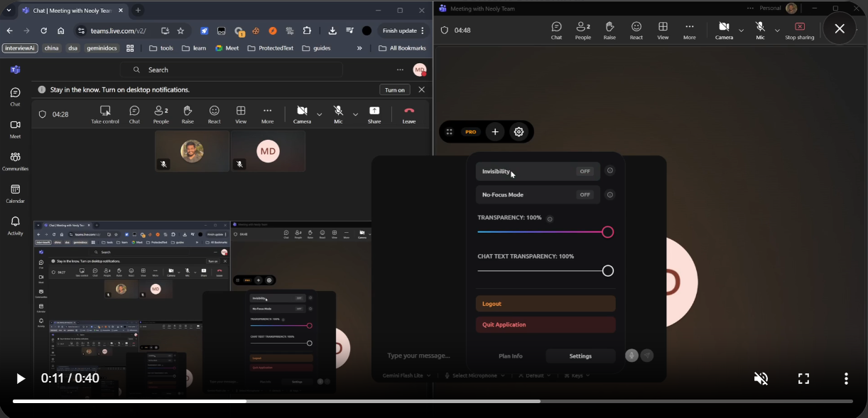Seek along the video progress bar
868x418 pixels.
433,402
